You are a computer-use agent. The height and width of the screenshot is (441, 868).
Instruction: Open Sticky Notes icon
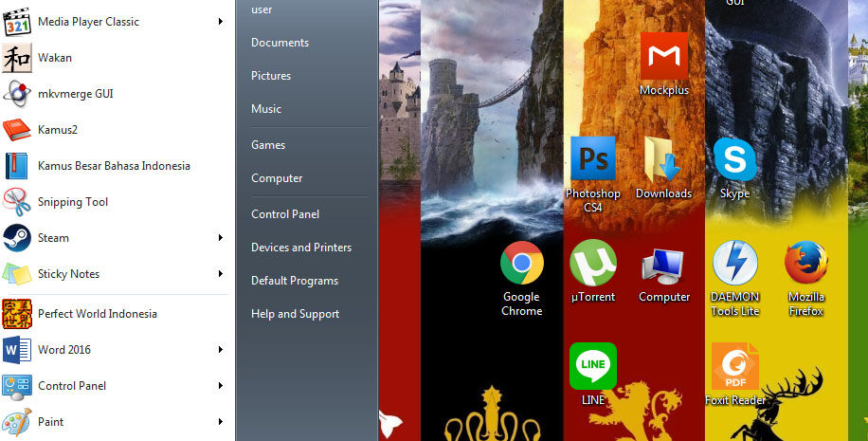(x=17, y=274)
